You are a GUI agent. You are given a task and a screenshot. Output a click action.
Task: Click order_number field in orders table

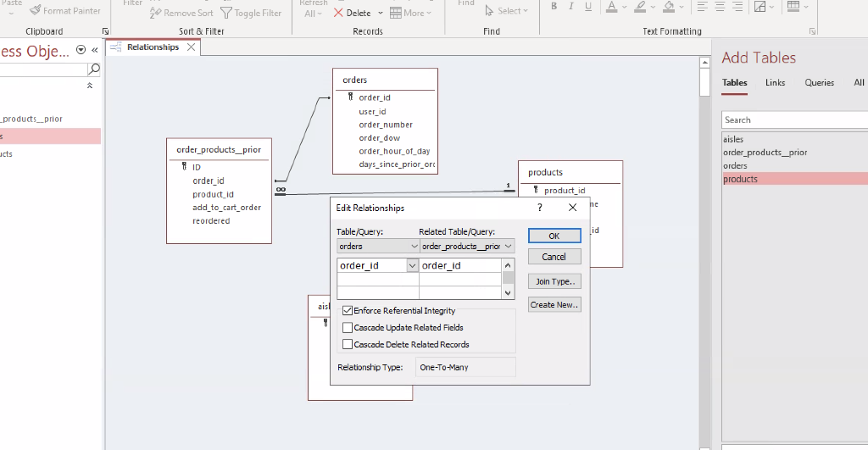click(x=386, y=125)
